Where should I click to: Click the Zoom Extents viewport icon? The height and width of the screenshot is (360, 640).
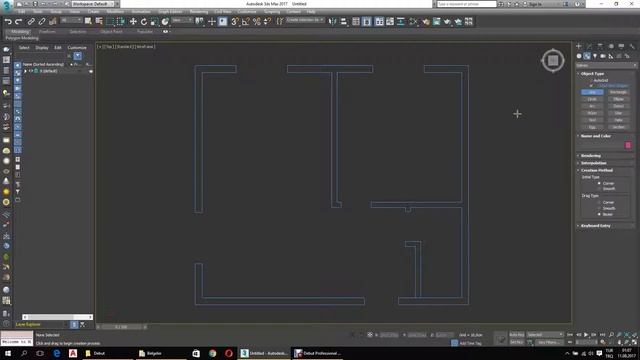[627, 335]
